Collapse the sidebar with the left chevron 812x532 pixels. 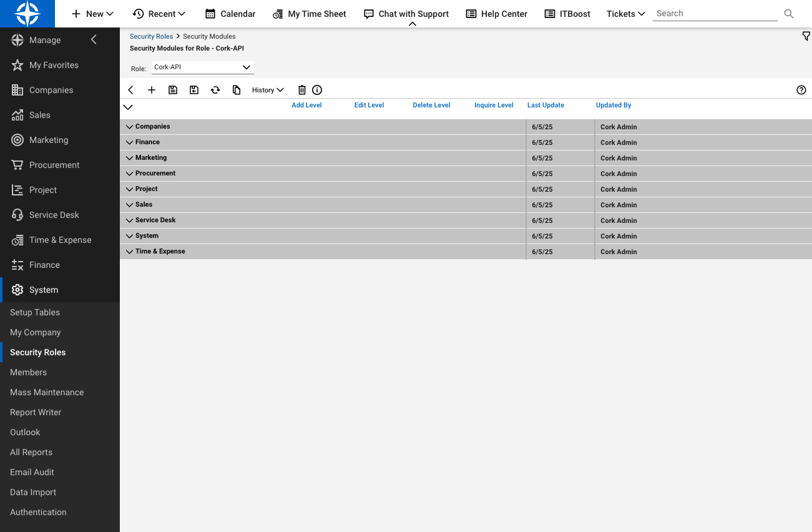(94, 40)
